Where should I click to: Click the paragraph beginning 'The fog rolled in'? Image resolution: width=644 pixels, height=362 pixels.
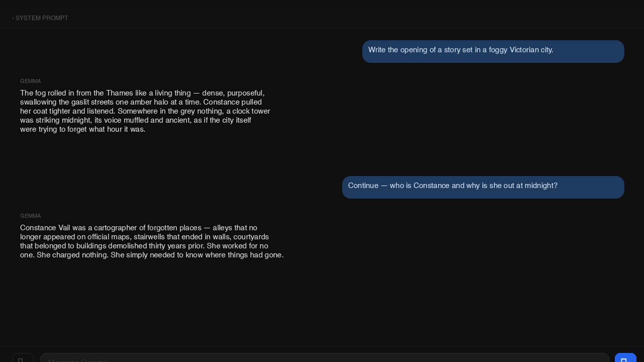(x=144, y=111)
